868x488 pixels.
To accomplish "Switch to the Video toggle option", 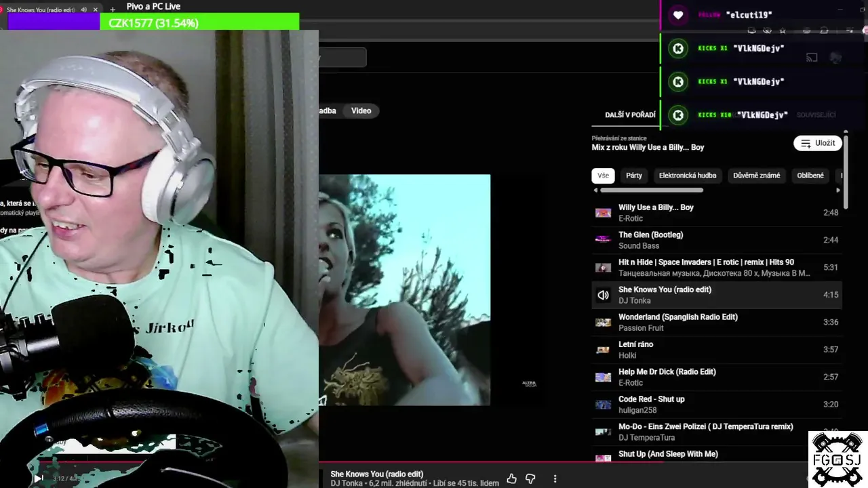I will click(361, 110).
